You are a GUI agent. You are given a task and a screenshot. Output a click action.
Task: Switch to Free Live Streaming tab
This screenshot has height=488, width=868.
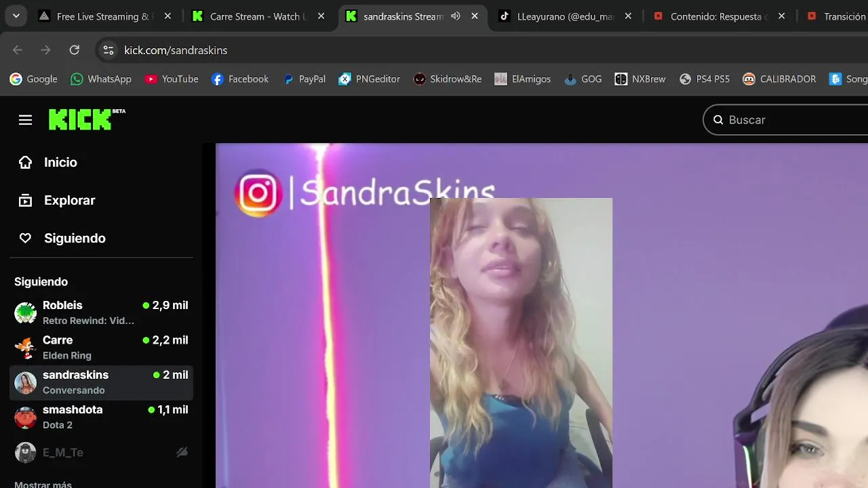[105, 16]
